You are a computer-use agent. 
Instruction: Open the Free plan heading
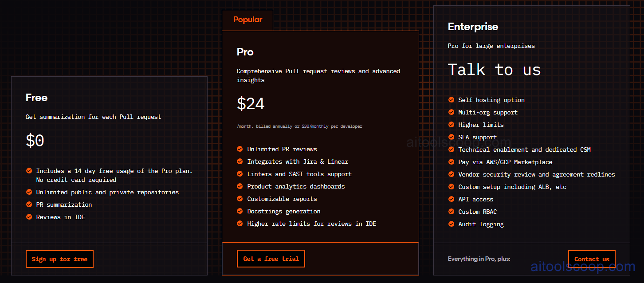click(x=36, y=98)
